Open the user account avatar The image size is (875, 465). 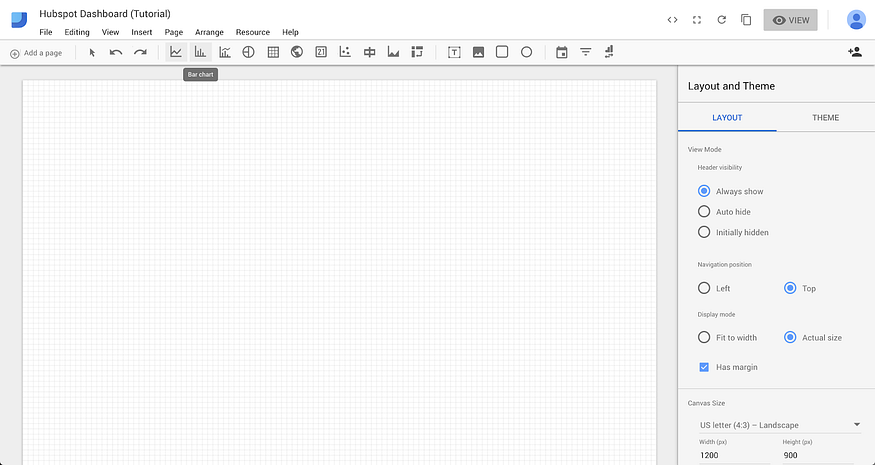tap(856, 20)
